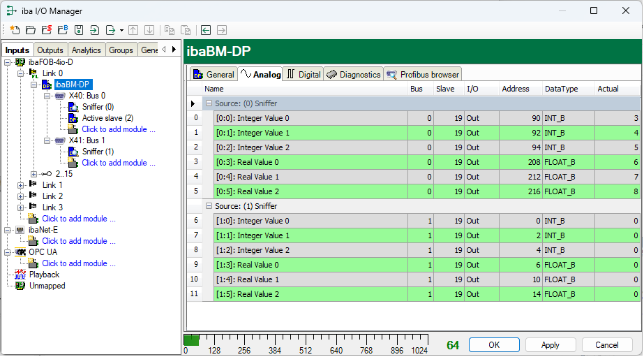Click the green left arrow back icon
Viewport: 644px width, 357px height.
tap(206, 30)
